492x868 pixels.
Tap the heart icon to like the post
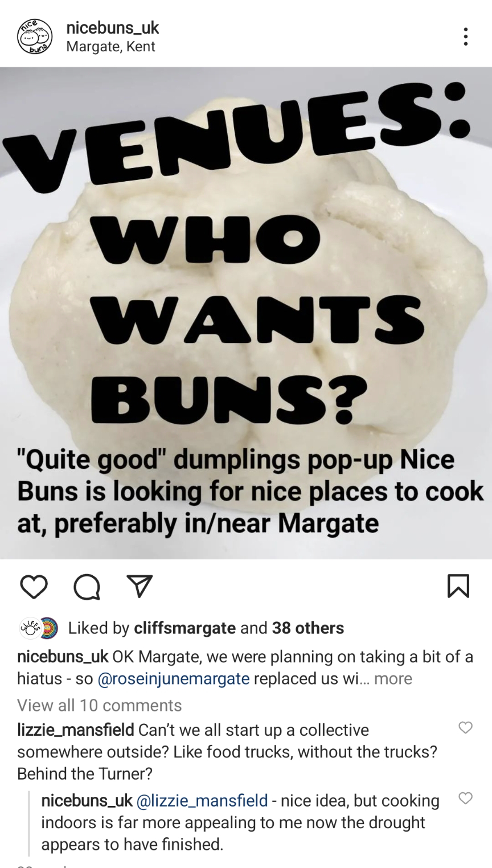point(34,586)
